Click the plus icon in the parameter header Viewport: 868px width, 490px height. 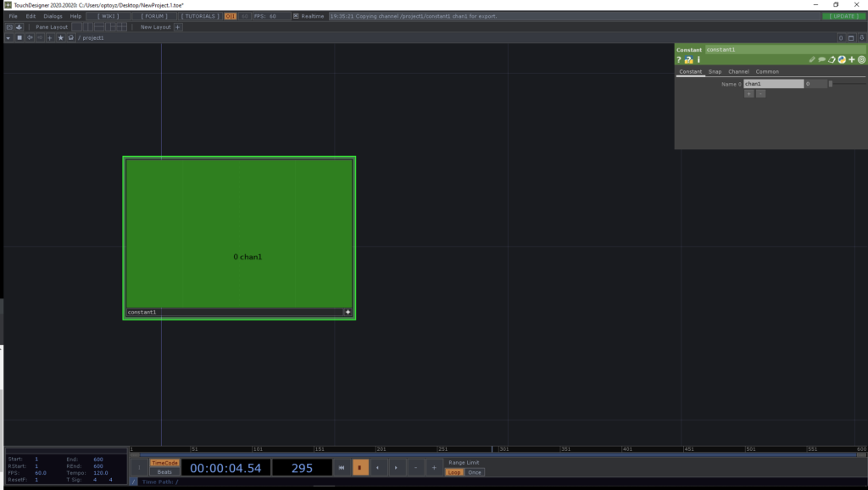click(x=852, y=60)
